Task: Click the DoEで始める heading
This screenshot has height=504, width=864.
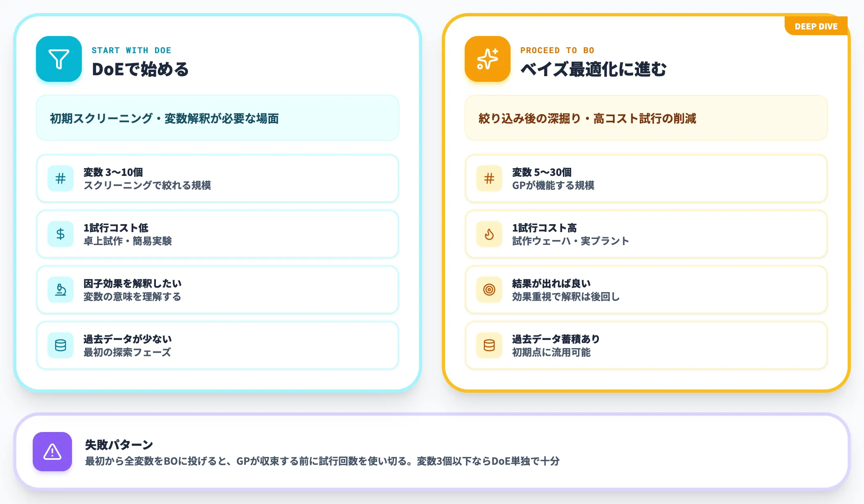Action: point(140,69)
